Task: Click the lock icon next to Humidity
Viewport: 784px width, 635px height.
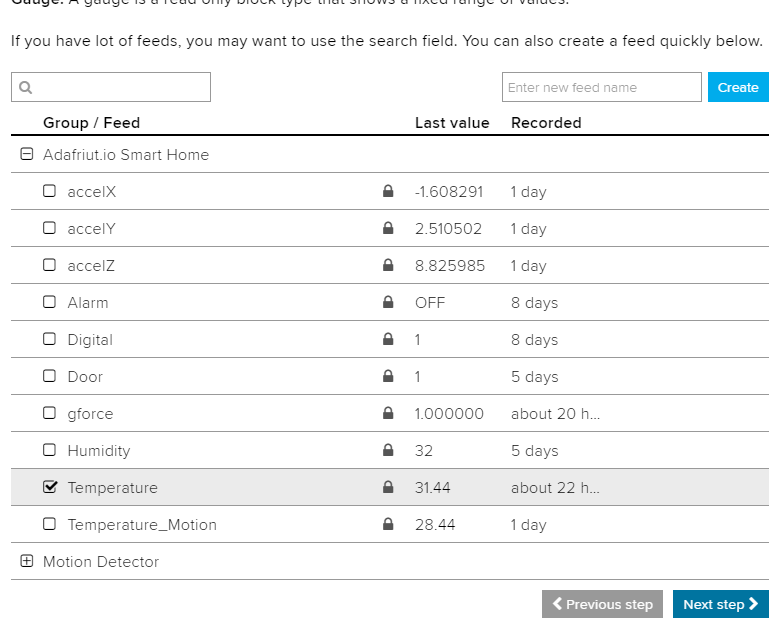Action: click(x=388, y=450)
